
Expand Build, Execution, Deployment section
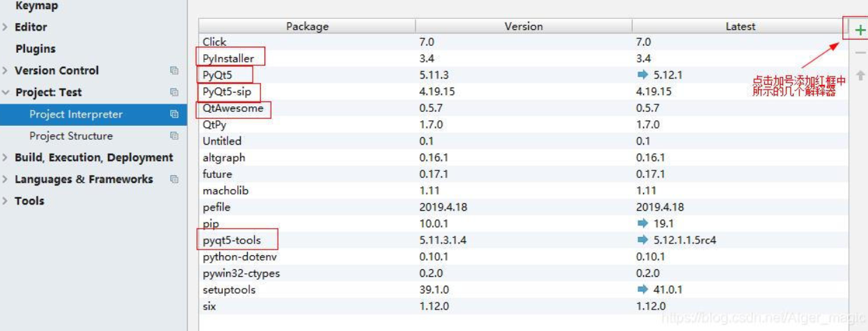click(x=5, y=158)
